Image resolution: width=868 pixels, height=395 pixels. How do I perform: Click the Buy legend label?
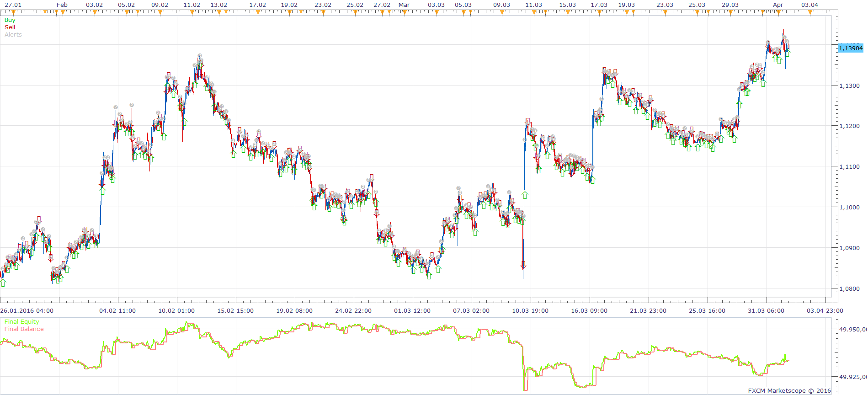(10, 20)
